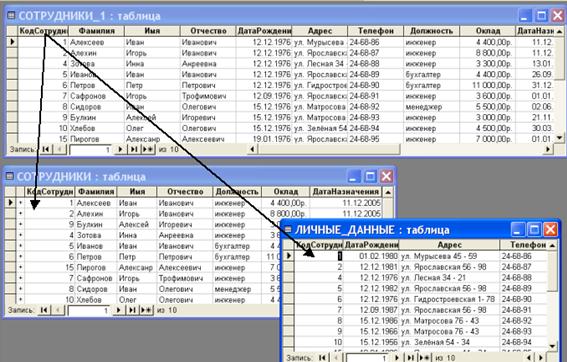Click record number field in СОТРУДНИКИ_1

tap(91, 149)
